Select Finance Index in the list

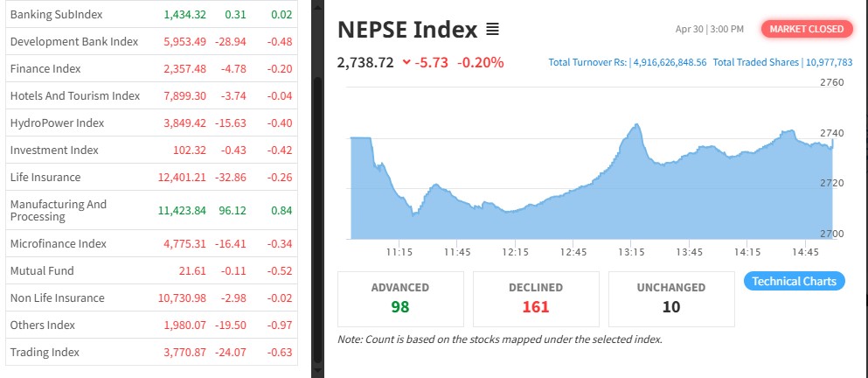pyautogui.click(x=45, y=68)
